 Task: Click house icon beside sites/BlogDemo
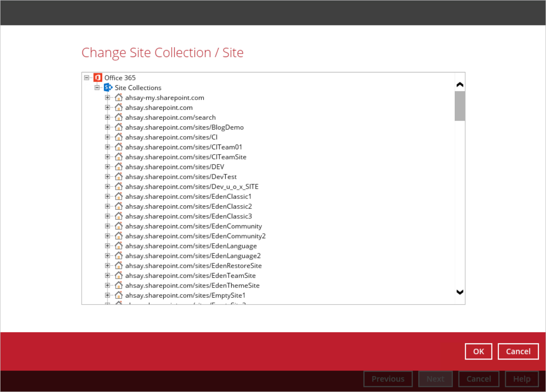click(119, 127)
